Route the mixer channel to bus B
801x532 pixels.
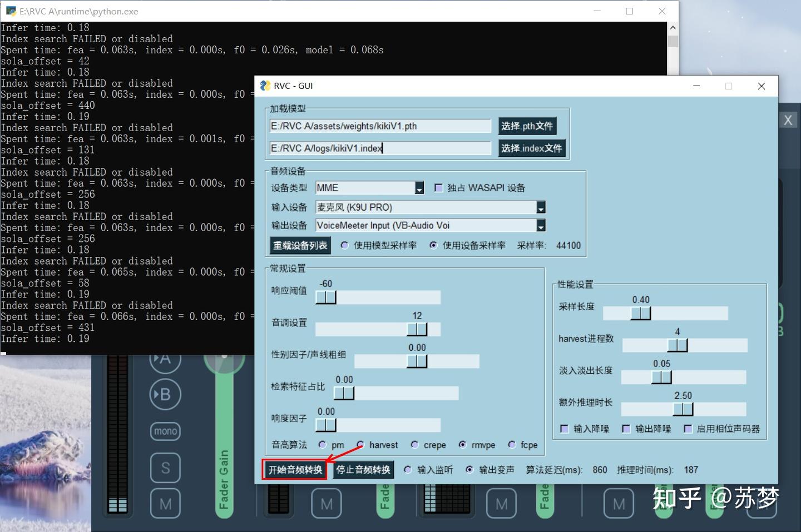pyautogui.click(x=165, y=395)
